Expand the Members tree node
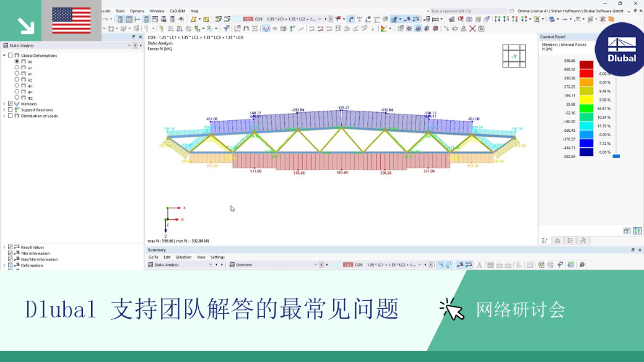The image size is (644, 362). (4, 104)
